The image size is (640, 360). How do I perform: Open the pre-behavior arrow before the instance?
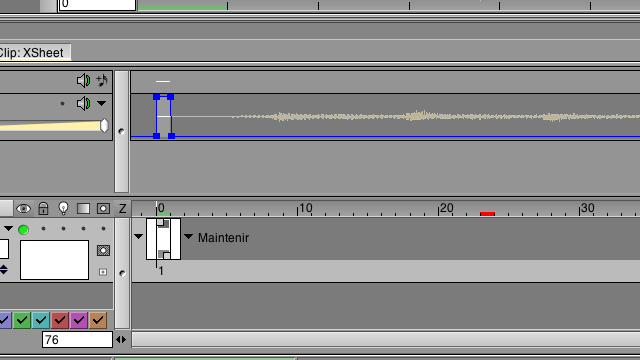[138, 236]
